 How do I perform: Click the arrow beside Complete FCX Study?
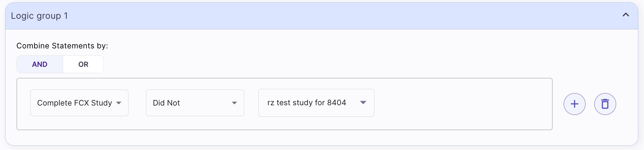tap(119, 103)
